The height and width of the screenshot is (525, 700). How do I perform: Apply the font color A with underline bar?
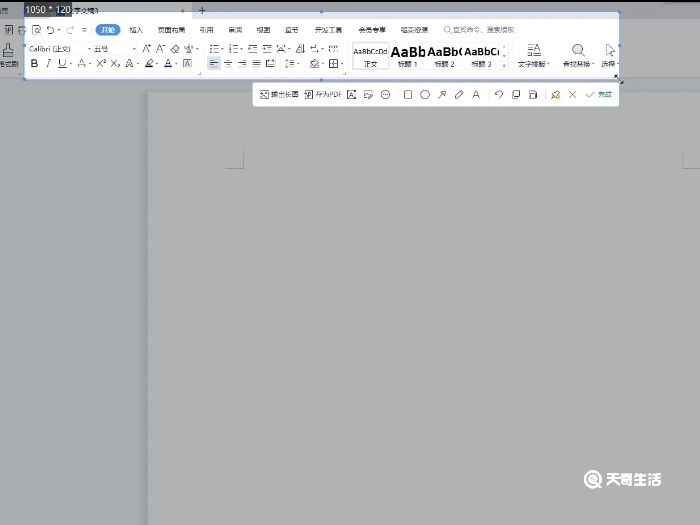(168, 63)
